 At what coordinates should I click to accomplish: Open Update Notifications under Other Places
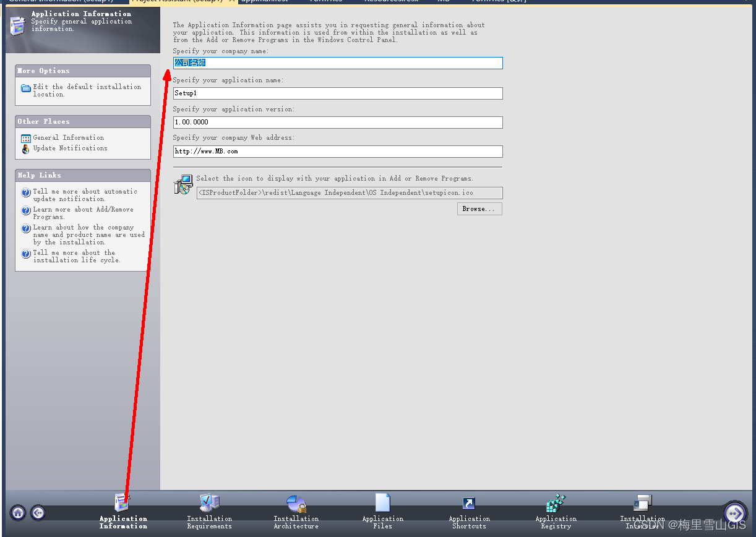pyautogui.click(x=70, y=148)
